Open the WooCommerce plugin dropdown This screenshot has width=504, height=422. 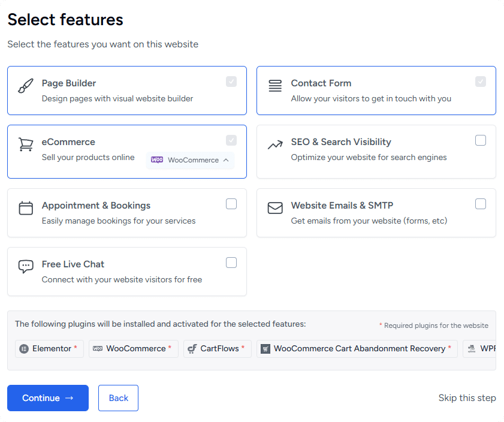[x=190, y=160]
